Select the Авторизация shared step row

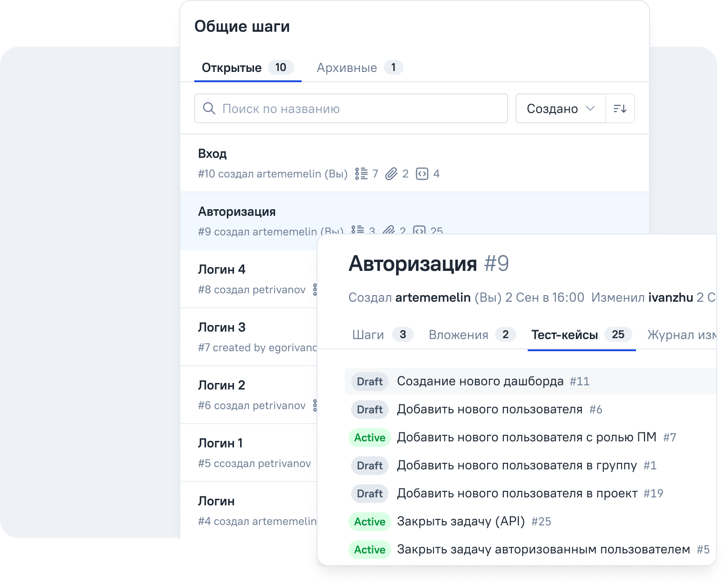click(415, 213)
